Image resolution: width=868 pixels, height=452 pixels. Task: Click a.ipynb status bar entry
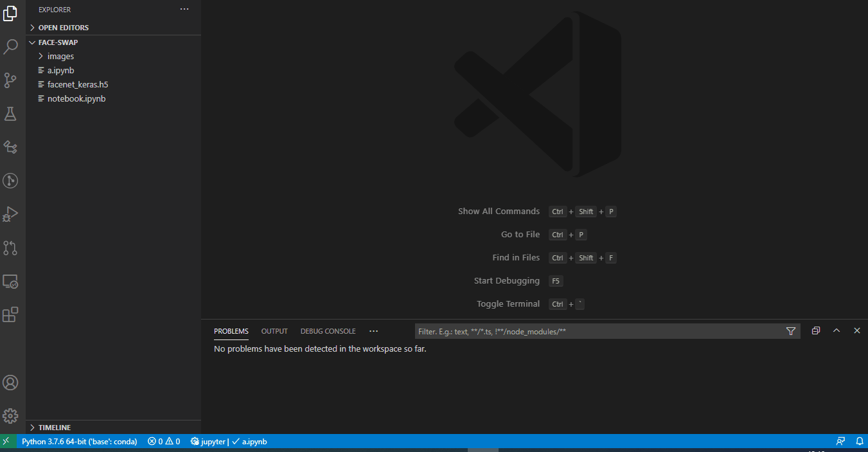pyautogui.click(x=249, y=441)
